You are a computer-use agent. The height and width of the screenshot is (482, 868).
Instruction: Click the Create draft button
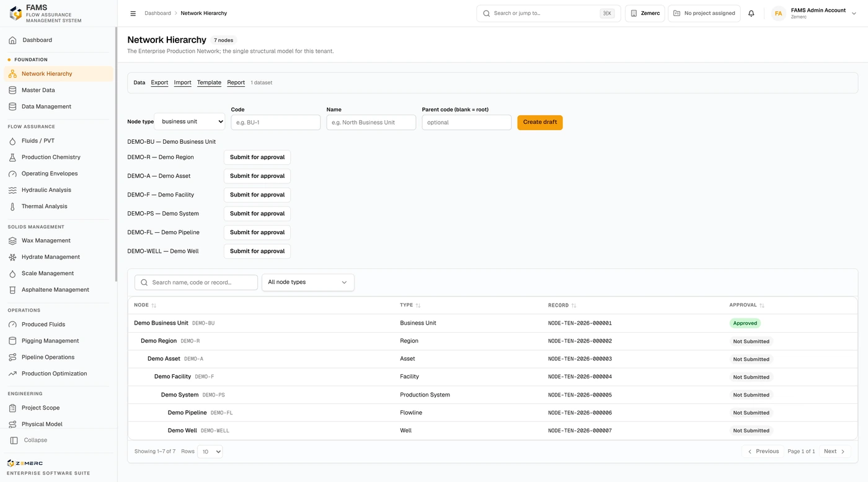(x=540, y=122)
